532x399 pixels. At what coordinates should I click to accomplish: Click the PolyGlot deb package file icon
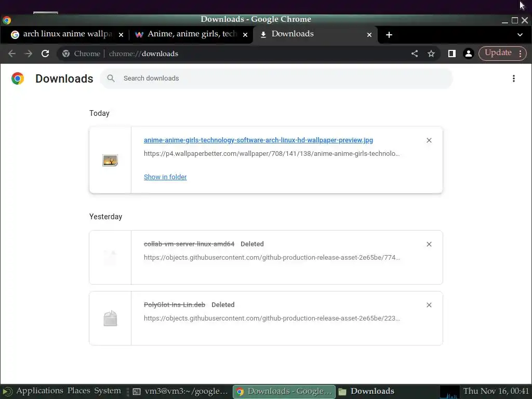tap(110, 318)
